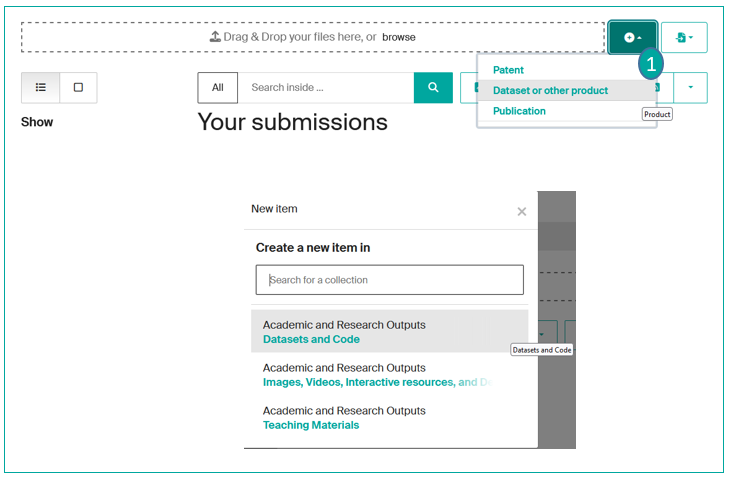Focus the Search for a collection field

click(389, 280)
